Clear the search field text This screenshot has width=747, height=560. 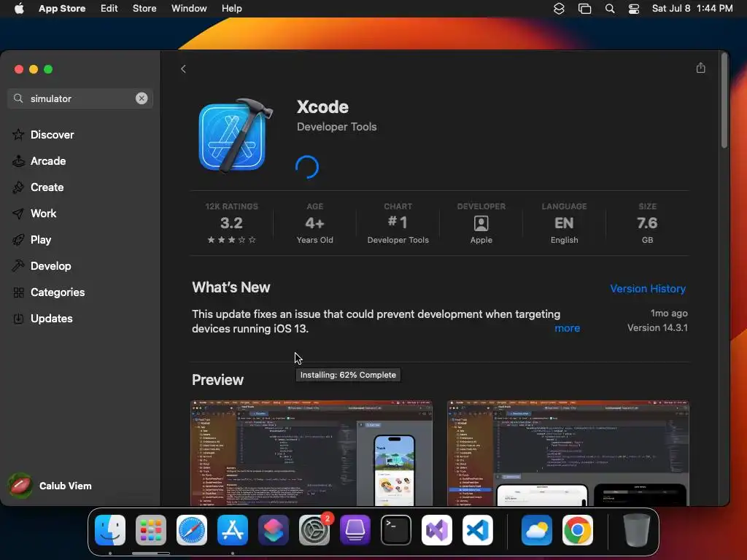point(142,98)
